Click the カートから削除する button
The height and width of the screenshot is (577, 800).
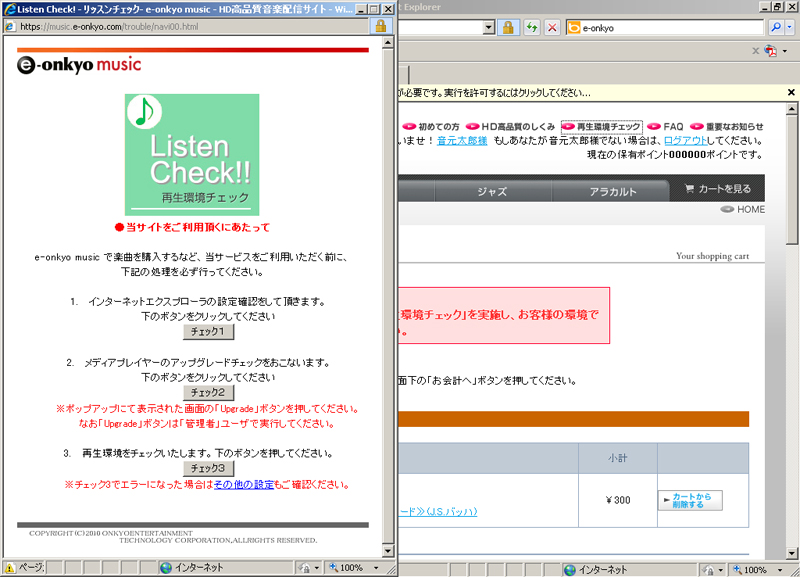pos(690,500)
